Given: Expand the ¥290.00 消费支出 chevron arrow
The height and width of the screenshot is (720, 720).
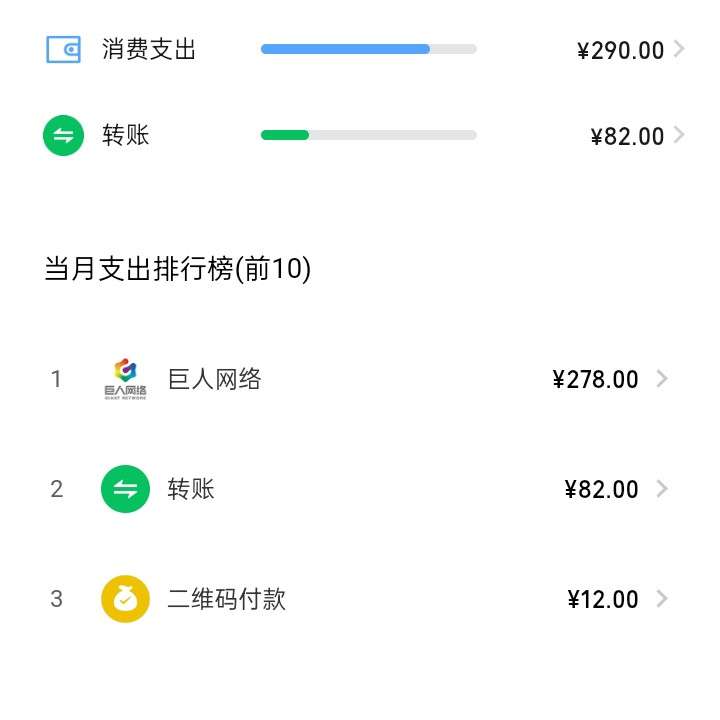Looking at the screenshot, I should click(x=680, y=49).
